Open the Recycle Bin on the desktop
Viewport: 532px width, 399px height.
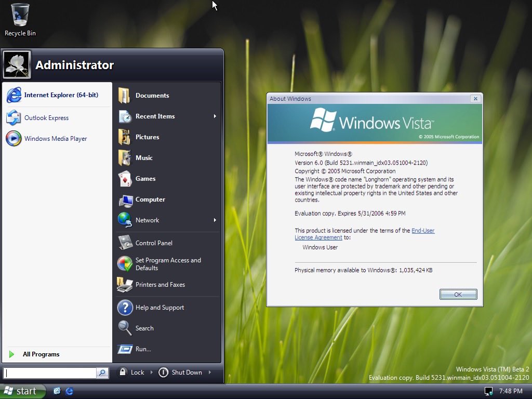[x=19, y=16]
